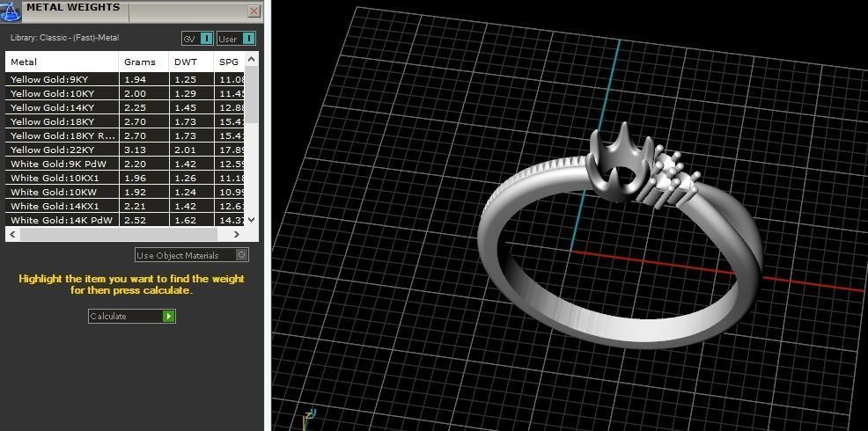Viewport: 868px width, 431px height.
Task: Click the horizontal scrollbar thumb under table
Action: click(119, 235)
